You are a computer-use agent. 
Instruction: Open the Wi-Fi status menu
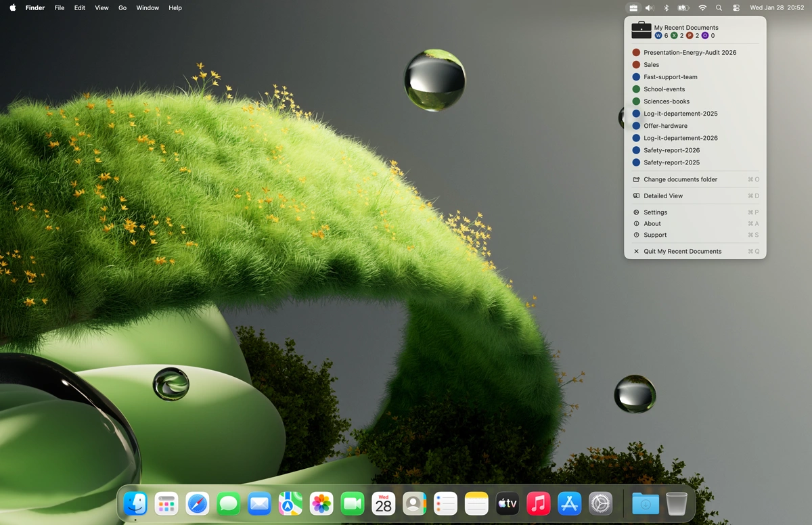tap(702, 7)
